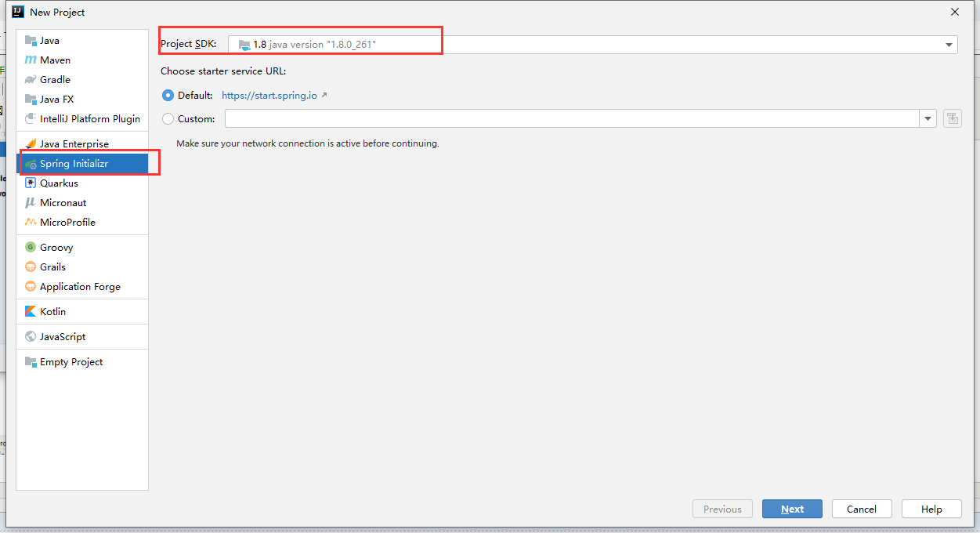Select Micronaut in generators list
Screen dimensions: 980x533
click(82, 203)
